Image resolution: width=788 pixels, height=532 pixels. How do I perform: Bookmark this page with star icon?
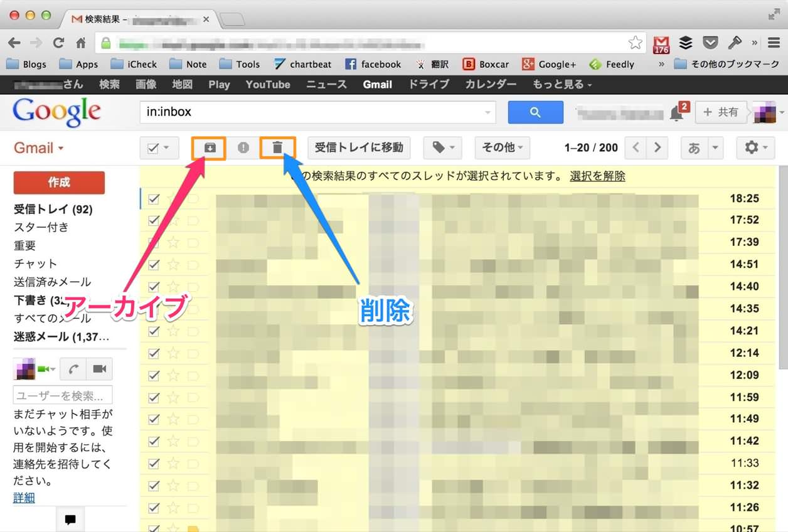(636, 43)
